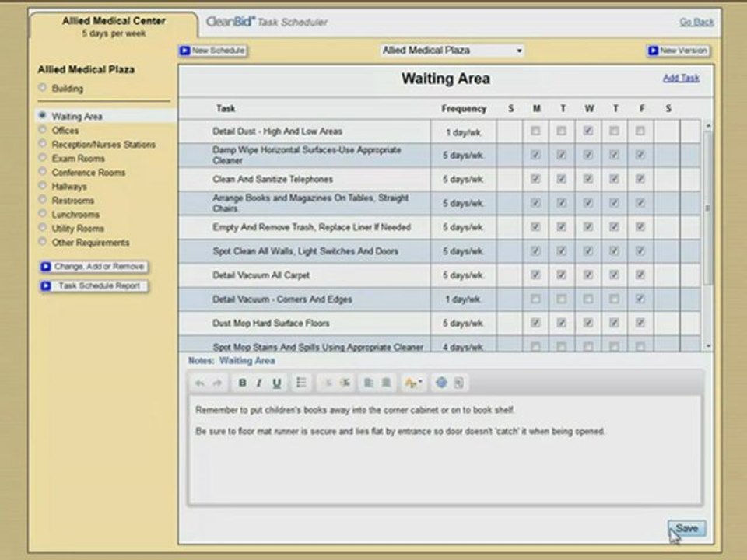Click the Frequency column header
The image size is (747, 560).
(x=464, y=109)
